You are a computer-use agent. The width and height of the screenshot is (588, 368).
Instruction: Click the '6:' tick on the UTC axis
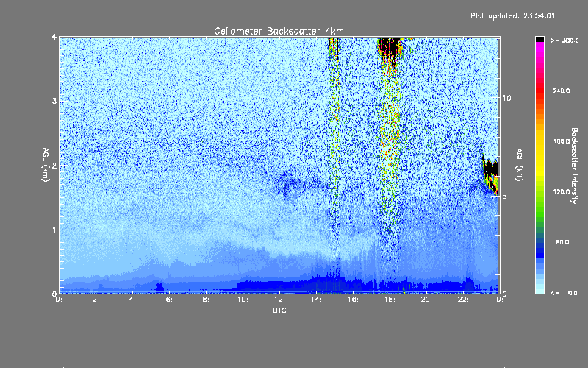point(169,300)
